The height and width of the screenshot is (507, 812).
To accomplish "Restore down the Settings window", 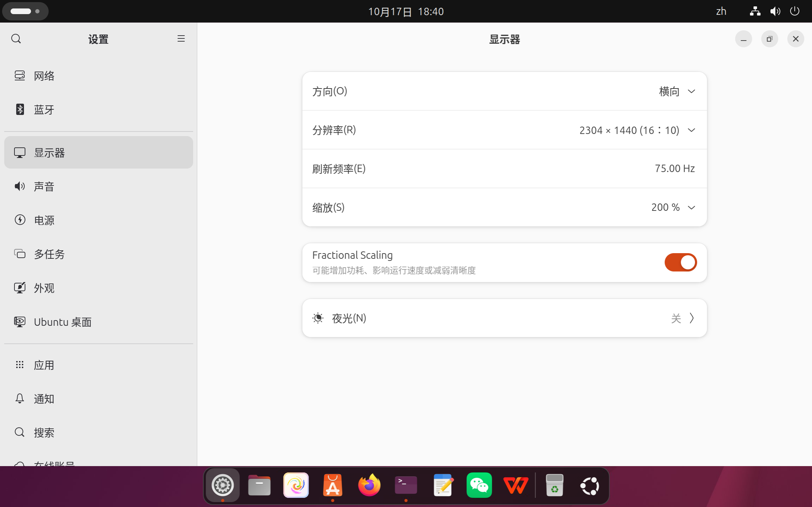I will [770, 39].
